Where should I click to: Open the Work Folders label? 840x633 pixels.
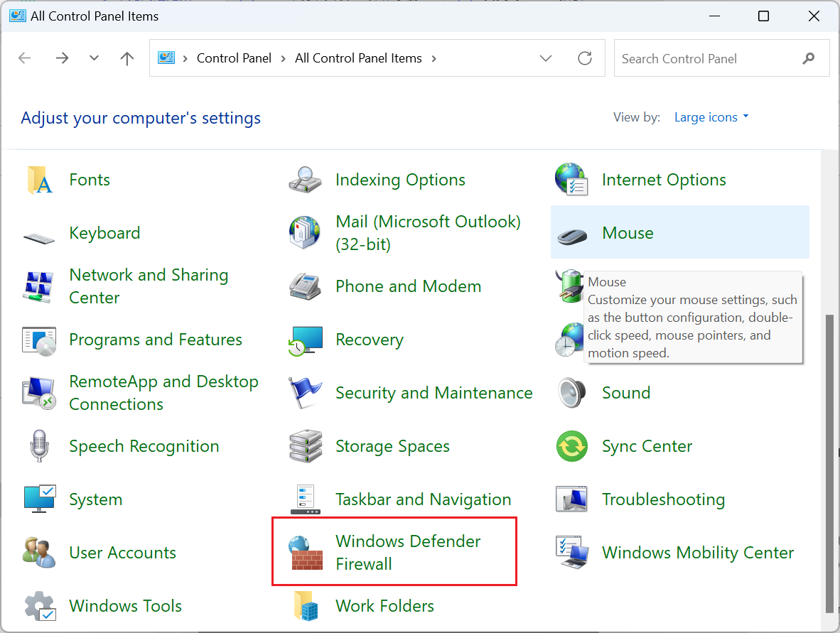[x=384, y=606]
